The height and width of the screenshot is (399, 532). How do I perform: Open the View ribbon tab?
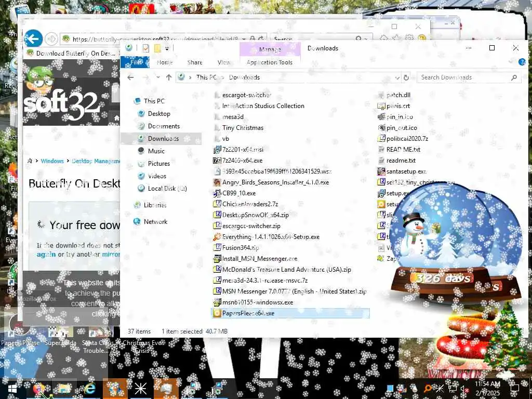click(x=223, y=62)
